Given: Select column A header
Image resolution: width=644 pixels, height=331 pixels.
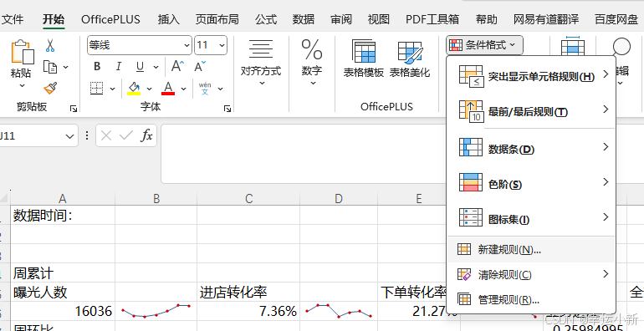Looking at the screenshot, I should pos(63,199).
